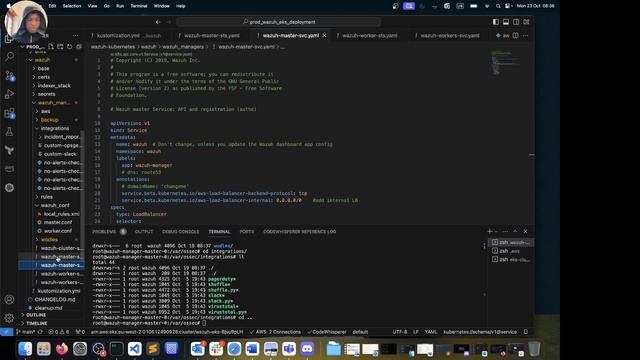Open the remote window indicator
This screenshot has height=360, width=640.
tap(7, 332)
